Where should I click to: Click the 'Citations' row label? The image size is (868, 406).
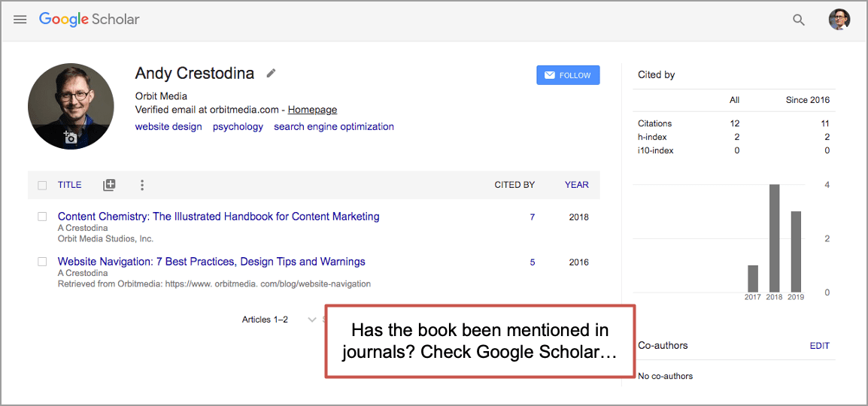pos(655,123)
